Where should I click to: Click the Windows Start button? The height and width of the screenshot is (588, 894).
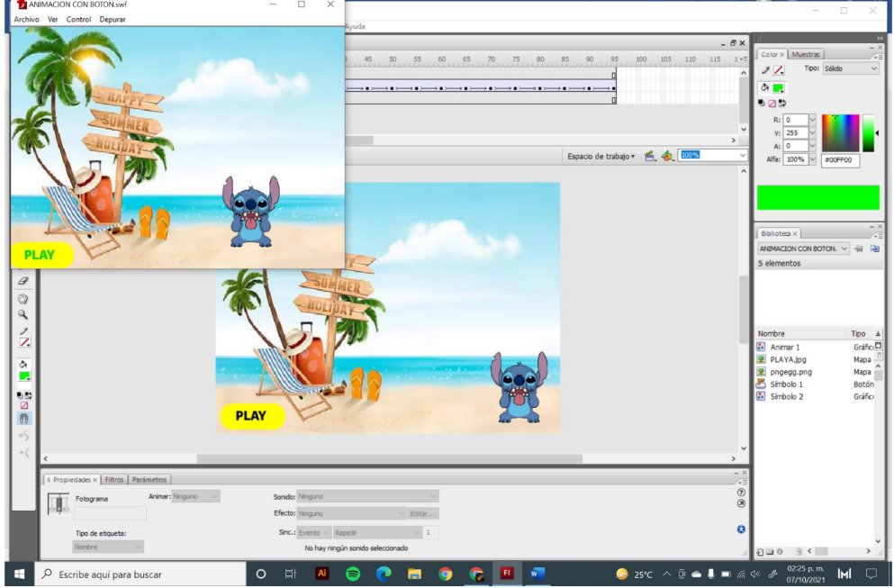(x=19, y=574)
